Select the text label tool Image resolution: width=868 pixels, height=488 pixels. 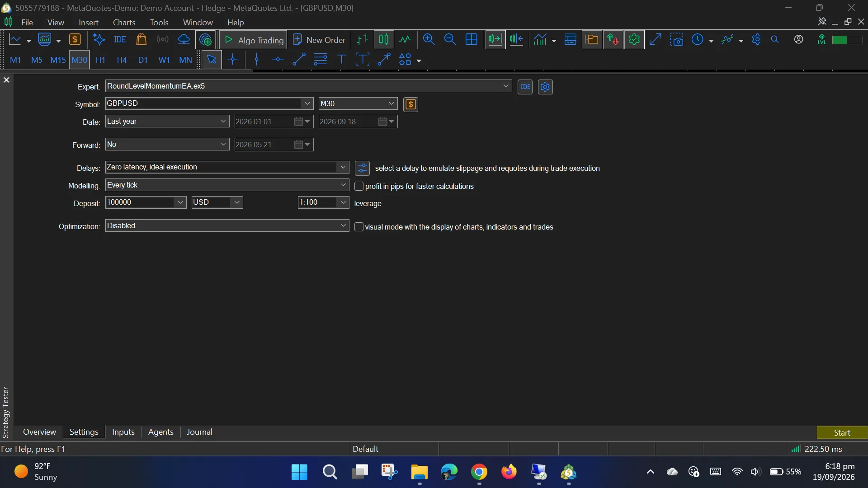(x=341, y=60)
